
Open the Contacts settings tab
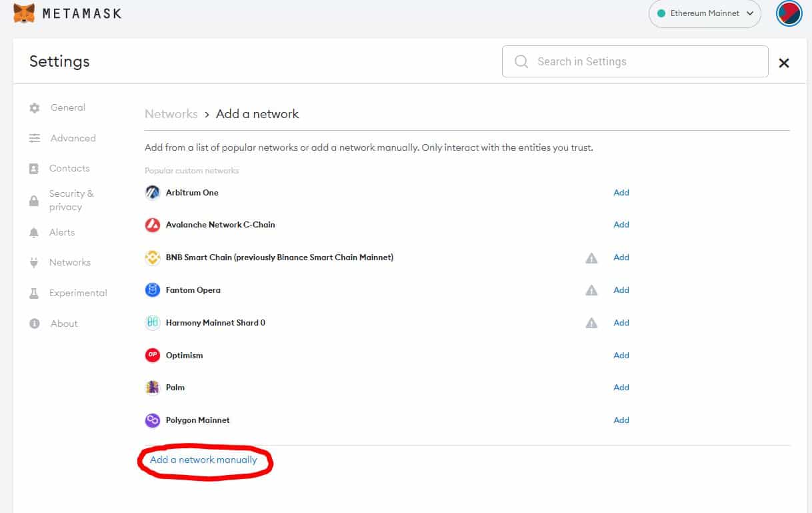tap(69, 168)
